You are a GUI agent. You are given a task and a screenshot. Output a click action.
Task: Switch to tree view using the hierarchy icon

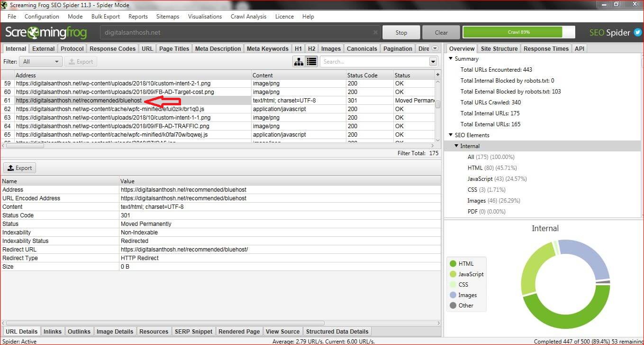pyautogui.click(x=299, y=61)
